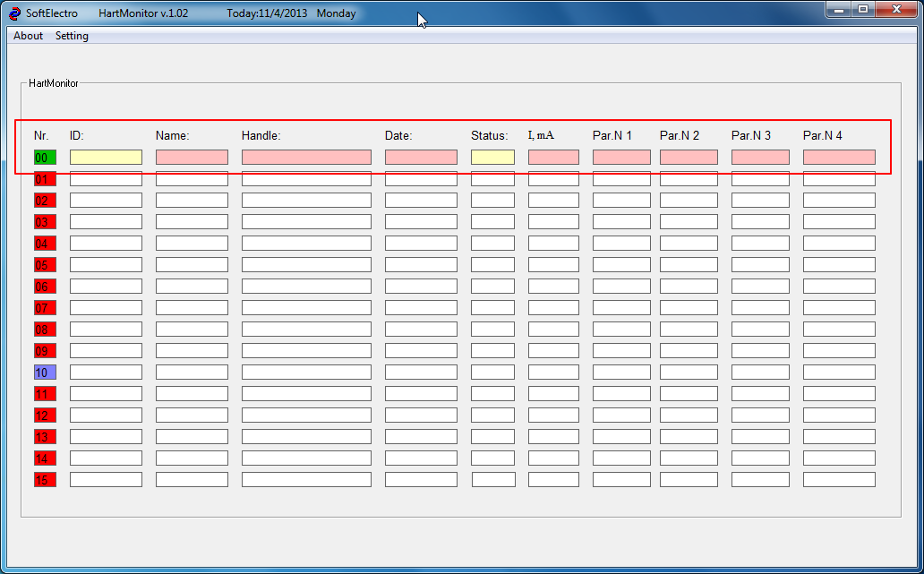Click the Handle field in row 15

coord(306,480)
